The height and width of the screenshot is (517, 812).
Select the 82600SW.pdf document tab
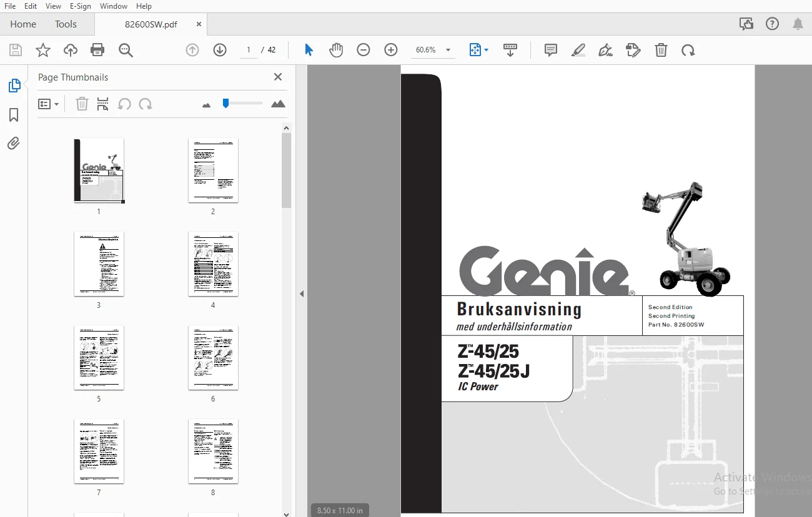151,24
